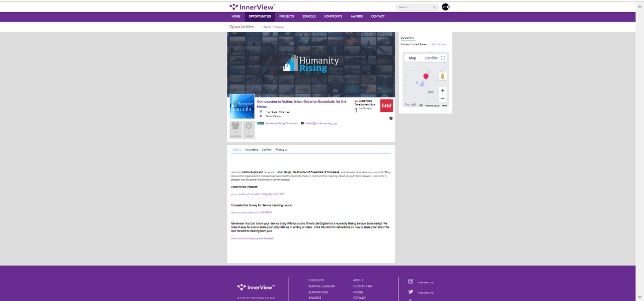Screen dimensions: 644x301
Task: Click the Humanity Rising banner image
Action: (x=311, y=64)
